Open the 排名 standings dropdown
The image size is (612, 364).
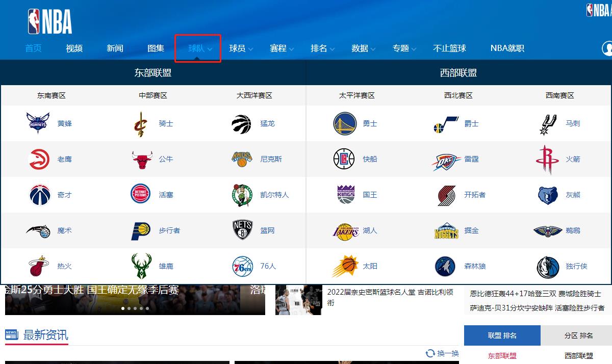(x=322, y=48)
